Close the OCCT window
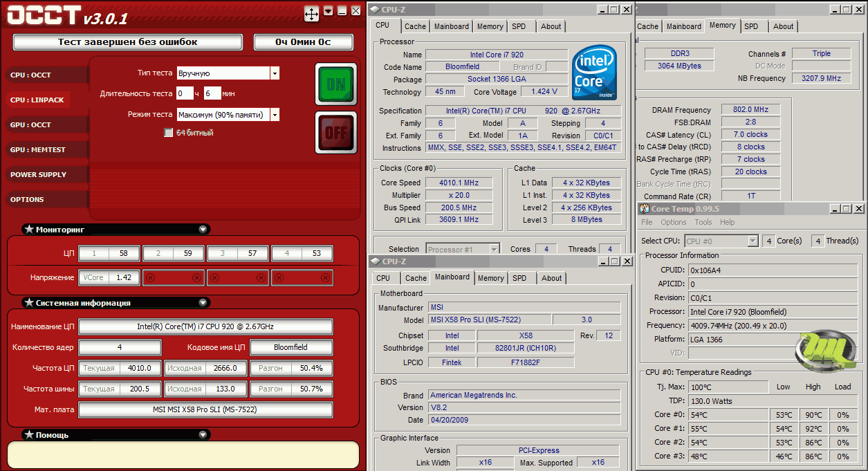The height and width of the screenshot is (471, 868). coord(355,10)
